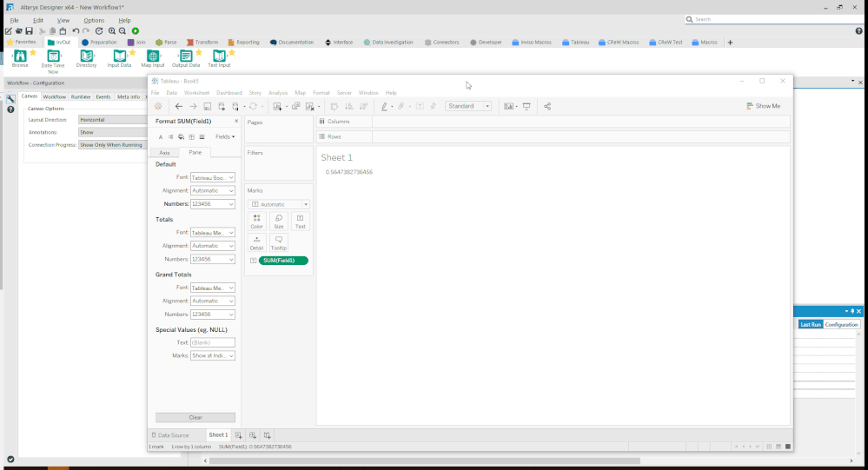Select the Alteryx Preparation tool category
This screenshot has height=470, width=868.
[99, 42]
